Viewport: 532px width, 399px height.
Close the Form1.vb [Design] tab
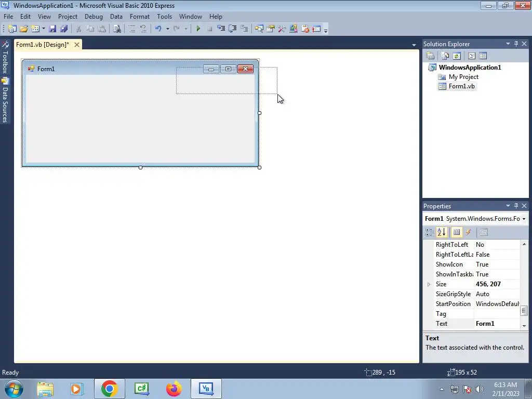pos(77,45)
